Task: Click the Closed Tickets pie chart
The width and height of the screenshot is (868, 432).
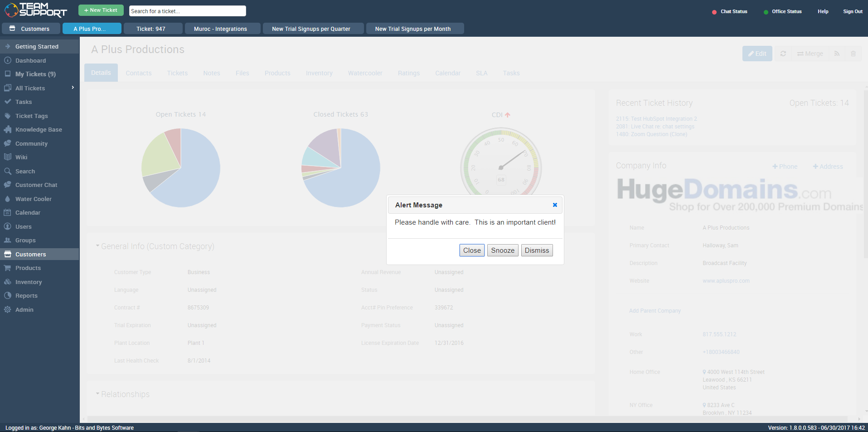Action: [x=341, y=168]
